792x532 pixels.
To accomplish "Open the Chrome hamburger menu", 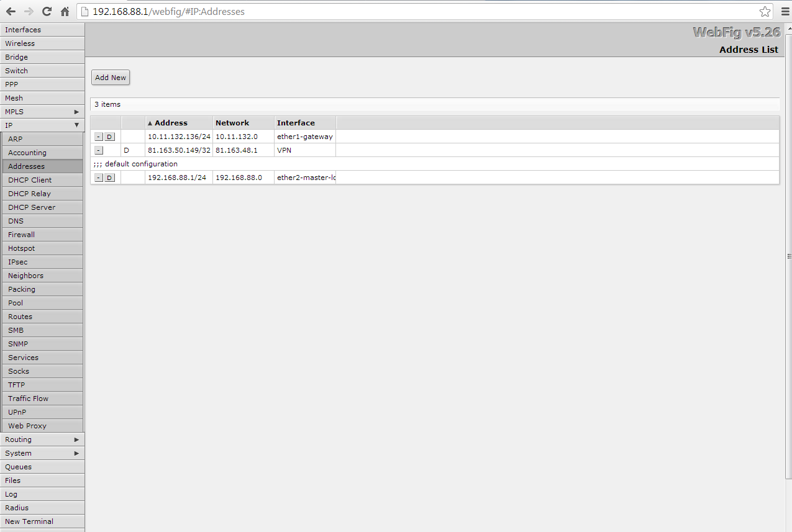I will click(x=785, y=11).
